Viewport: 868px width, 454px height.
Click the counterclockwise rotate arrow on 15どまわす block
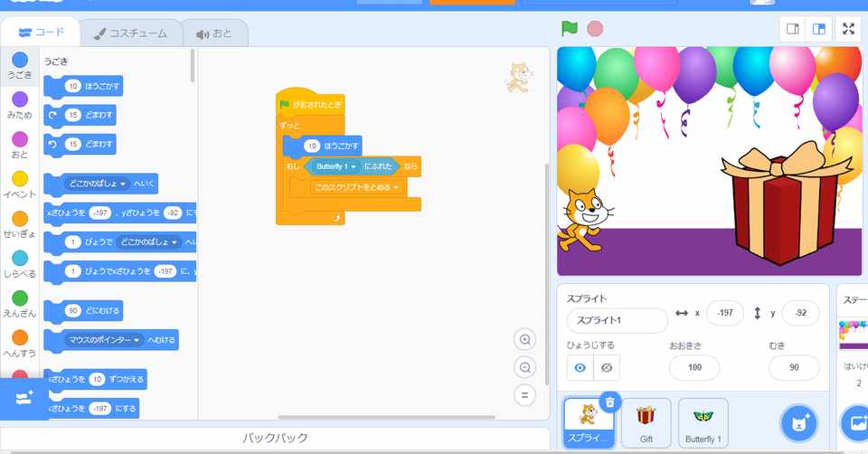53,144
